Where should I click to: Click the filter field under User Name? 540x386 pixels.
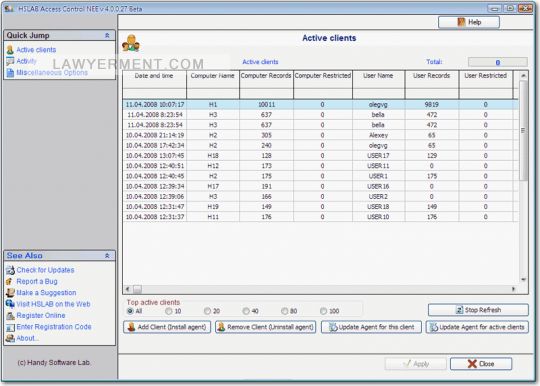[378, 94]
